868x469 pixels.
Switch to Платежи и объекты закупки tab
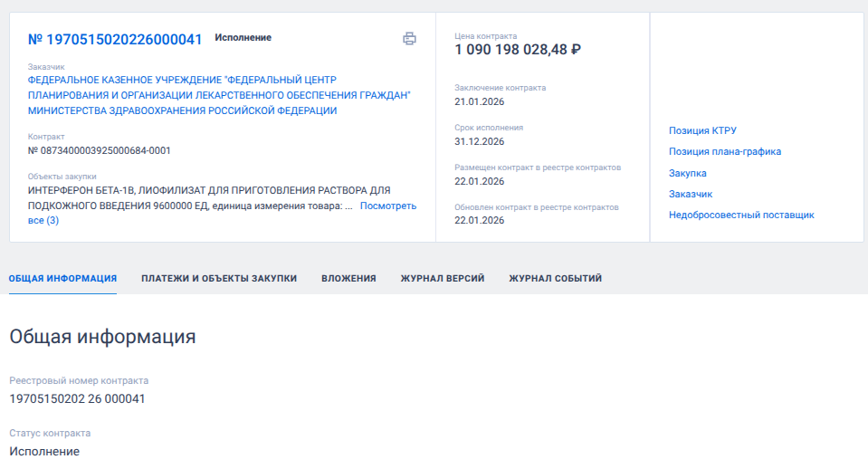click(x=219, y=278)
